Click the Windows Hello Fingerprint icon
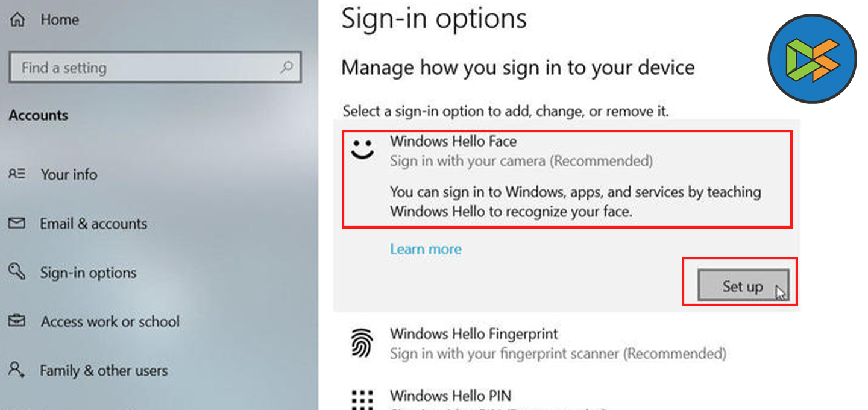Viewport: 868px width, 410px height. (362, 343)
